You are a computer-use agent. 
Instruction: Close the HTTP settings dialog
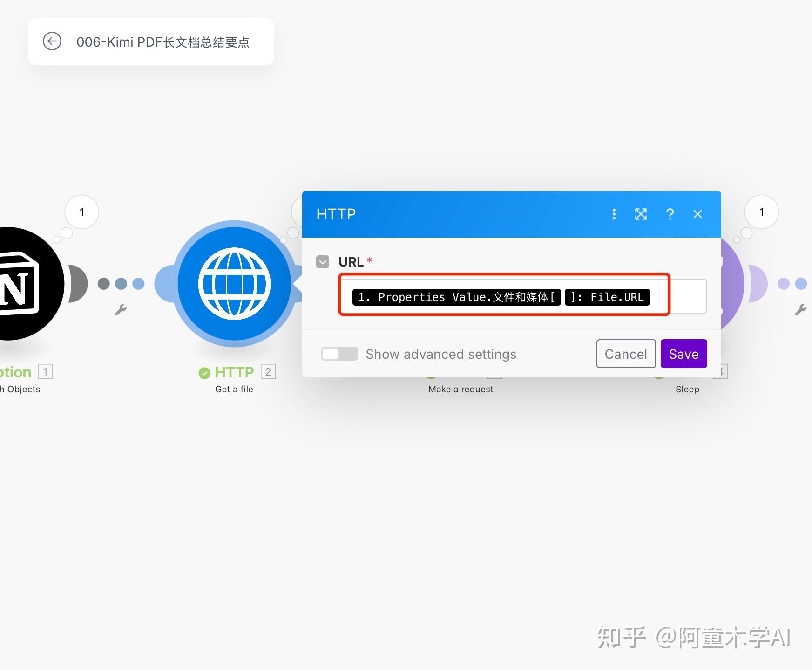[x=698, y=214]
